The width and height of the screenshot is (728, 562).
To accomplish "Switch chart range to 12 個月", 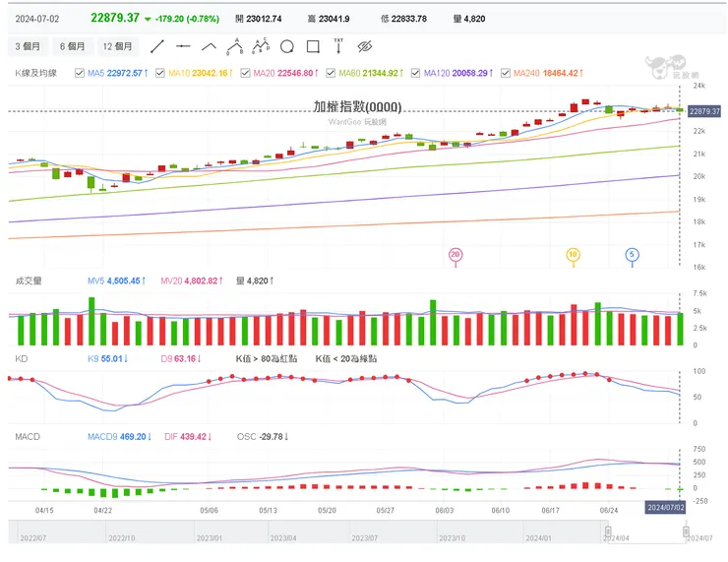I will [117, 46].
